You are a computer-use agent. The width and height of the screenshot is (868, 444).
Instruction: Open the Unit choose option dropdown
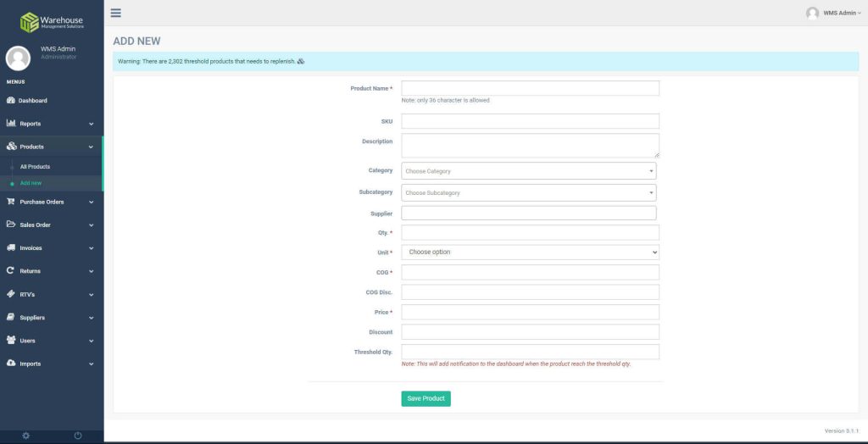click(530, 253)
